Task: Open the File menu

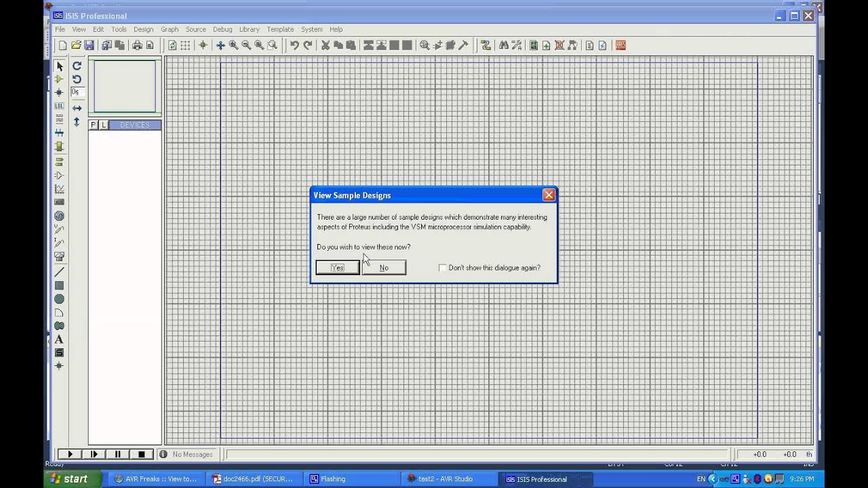Action: pyautogui.click(x=60, y=29)
